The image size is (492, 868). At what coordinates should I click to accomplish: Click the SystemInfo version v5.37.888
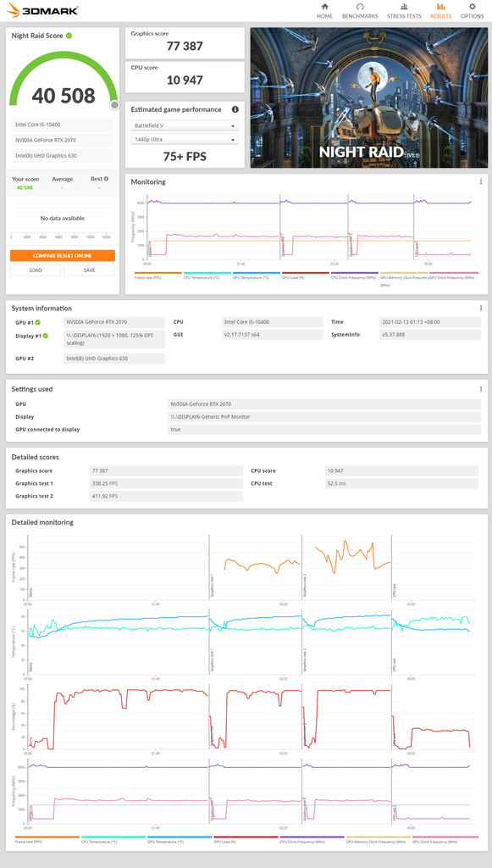[430, 334]
